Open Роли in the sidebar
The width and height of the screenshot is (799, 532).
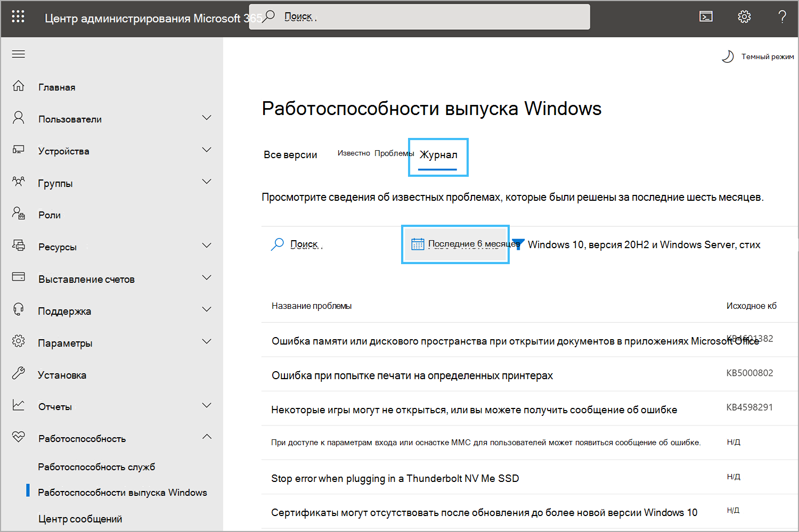50,215
